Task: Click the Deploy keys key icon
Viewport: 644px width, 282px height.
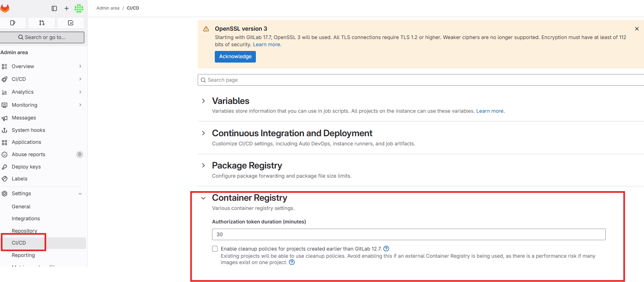Action: coord(4,167)
